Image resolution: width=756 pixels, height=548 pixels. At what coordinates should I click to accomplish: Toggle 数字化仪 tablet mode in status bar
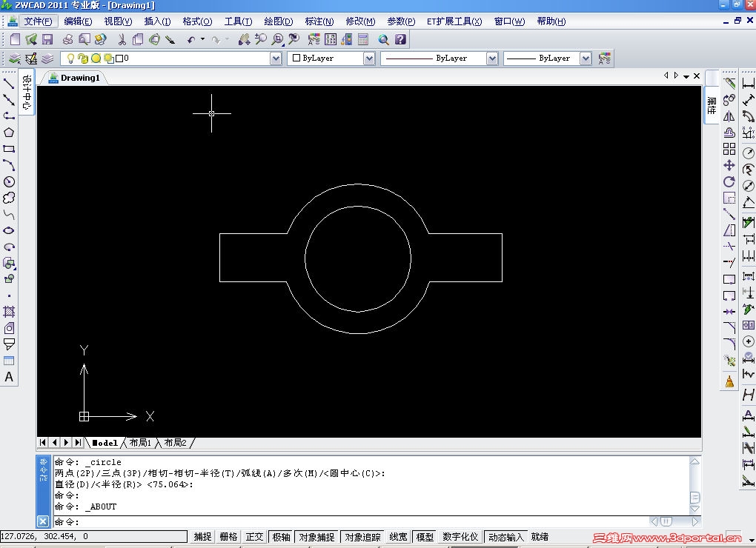(460, 536)
